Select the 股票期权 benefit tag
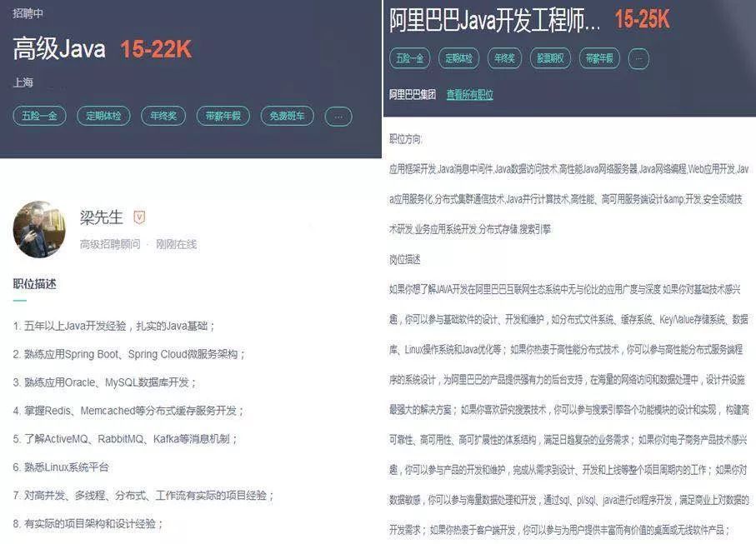This screenshot has height=544, width=756. (x=550, y=58)
